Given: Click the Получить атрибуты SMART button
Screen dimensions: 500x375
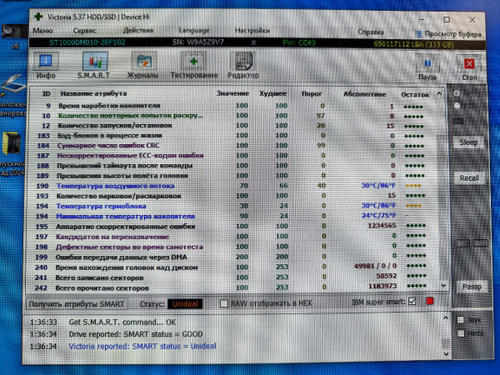Looking at the screenshot, I should [x=76, y=304].
